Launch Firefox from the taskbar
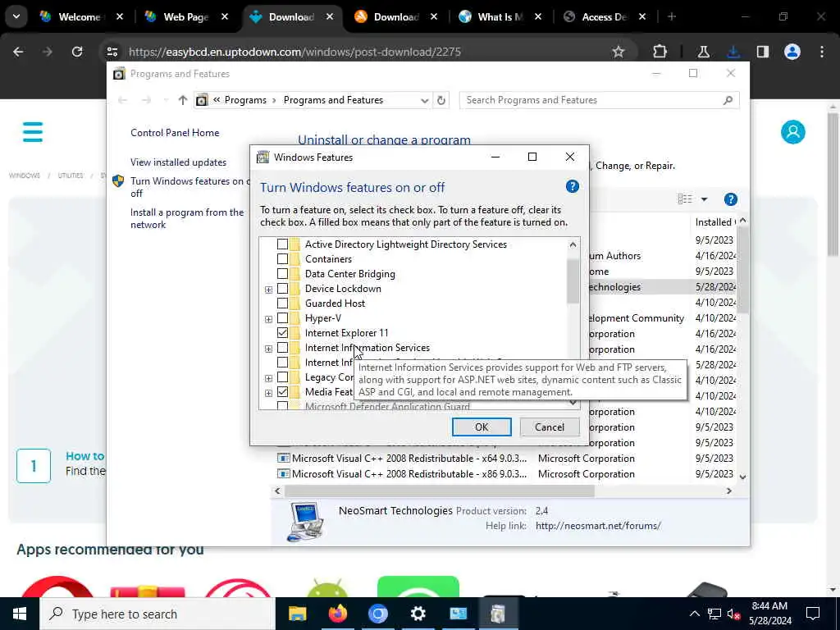Image resolution: width=840 pixels, height=630 pixels. [x=337, y=614]
